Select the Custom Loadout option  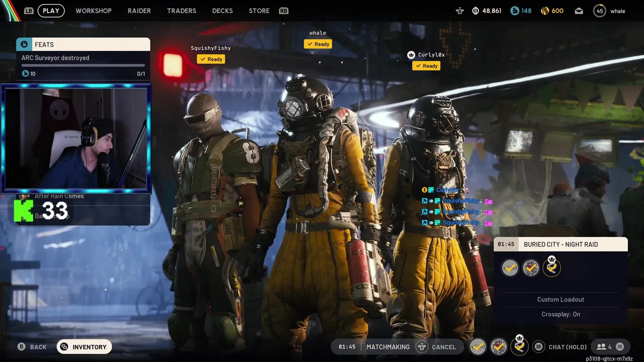pyautogui.click(x=561, y=300)
